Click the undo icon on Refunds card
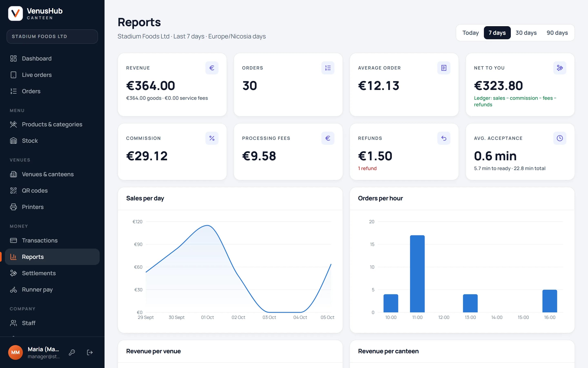The height and width of the screenshot is (368, 588). tap(444, 138)
